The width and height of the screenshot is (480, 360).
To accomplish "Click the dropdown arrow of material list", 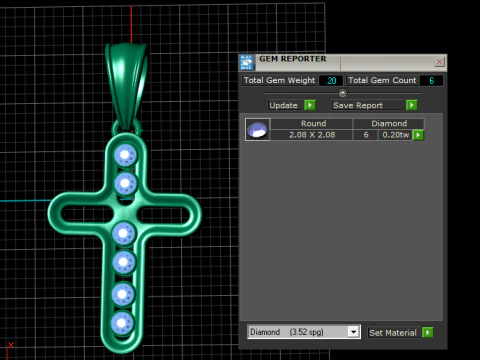I will (x=353, y=332).
